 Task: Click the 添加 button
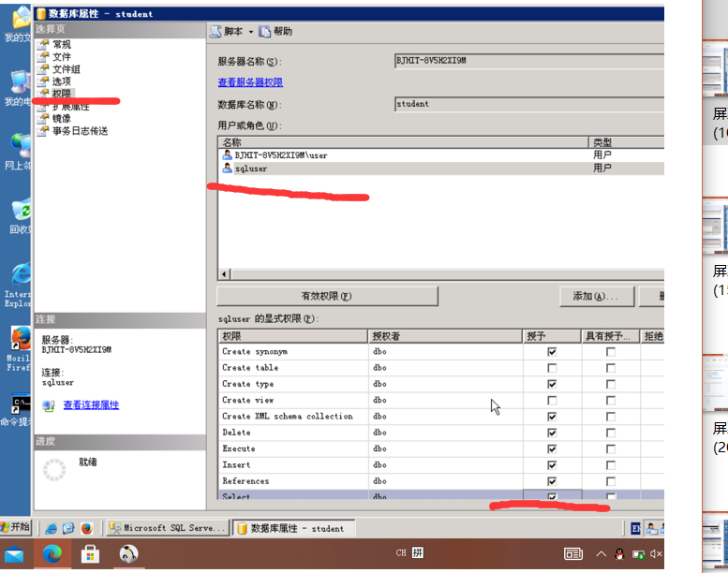tap(597, 296)
